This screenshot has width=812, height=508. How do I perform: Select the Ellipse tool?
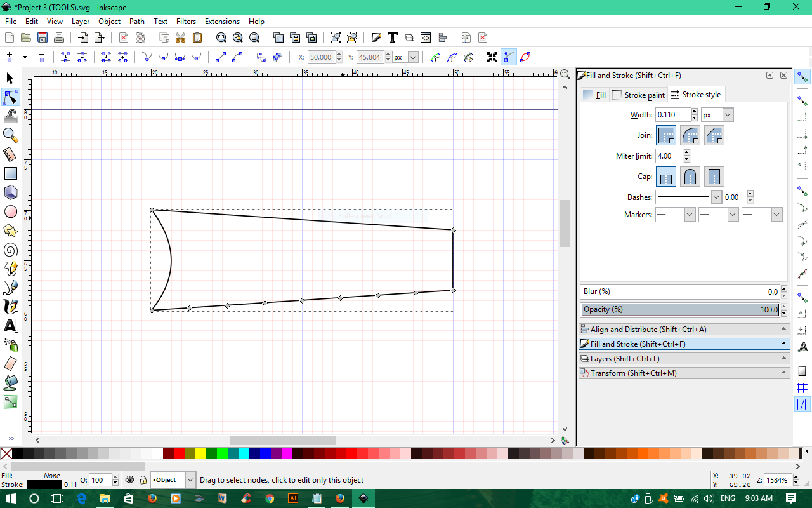[x=10, y=211]
